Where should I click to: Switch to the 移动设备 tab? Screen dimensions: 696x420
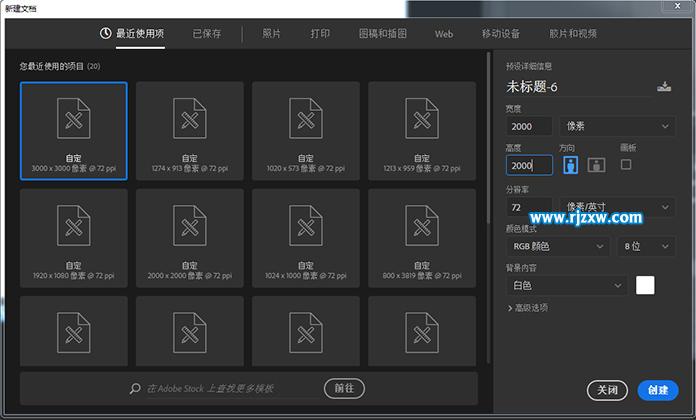pyautogui.click(x=501, y=33)
